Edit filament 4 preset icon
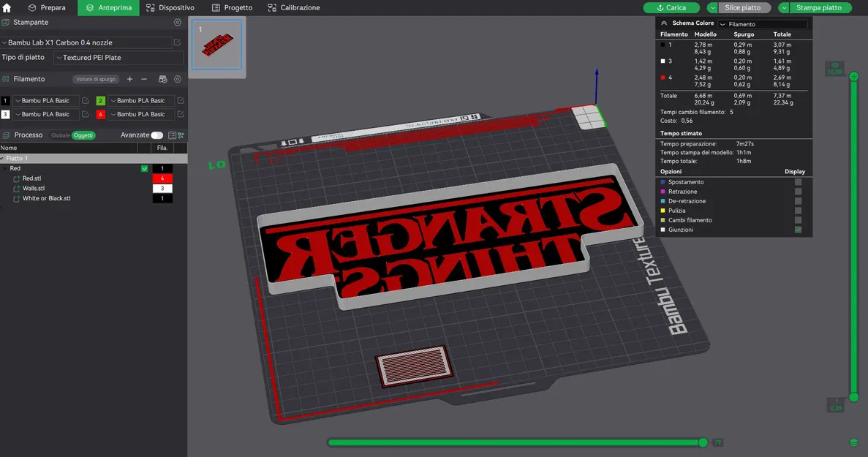Image resolution: width=868 pixels, height=457 pixels. 181,114
